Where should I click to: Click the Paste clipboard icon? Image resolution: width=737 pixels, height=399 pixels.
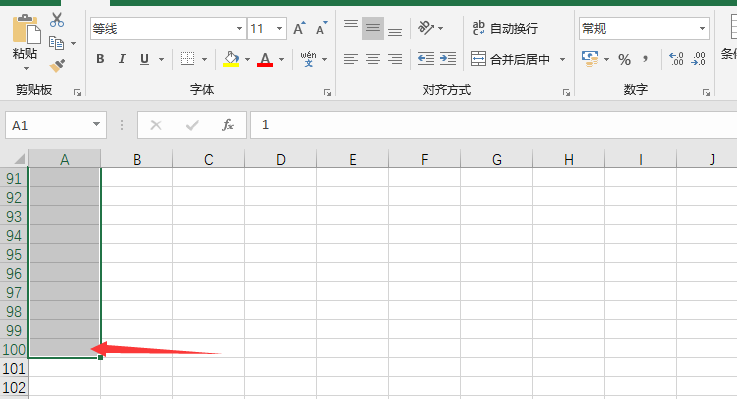26,30
